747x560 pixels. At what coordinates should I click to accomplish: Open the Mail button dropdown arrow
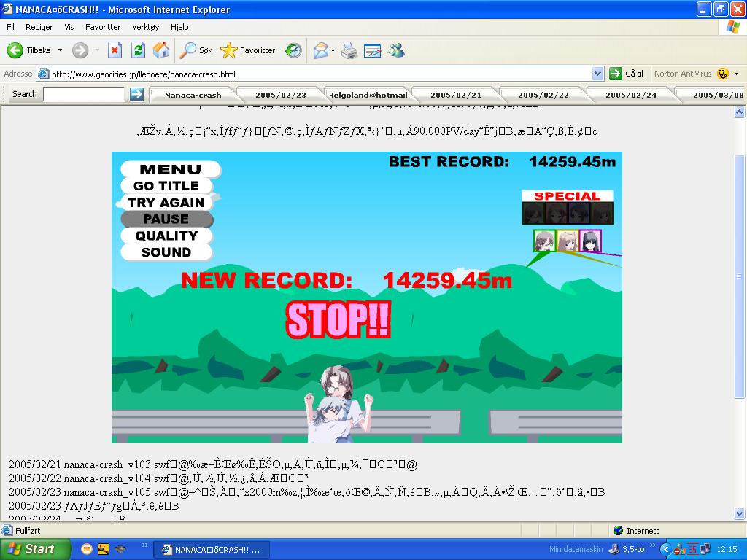click(333, 50)
